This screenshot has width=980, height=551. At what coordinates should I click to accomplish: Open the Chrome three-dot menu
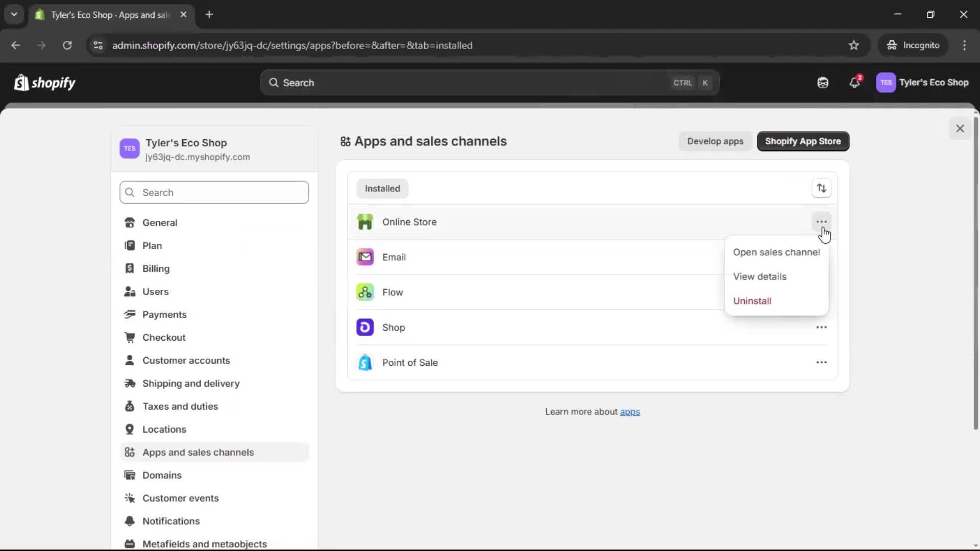pos(965,45)
